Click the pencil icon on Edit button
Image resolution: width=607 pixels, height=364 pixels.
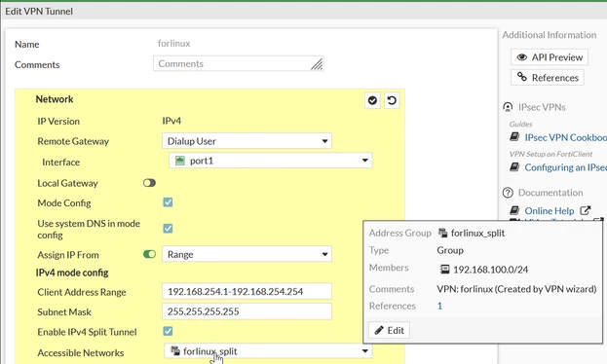[x=379, y=330]
